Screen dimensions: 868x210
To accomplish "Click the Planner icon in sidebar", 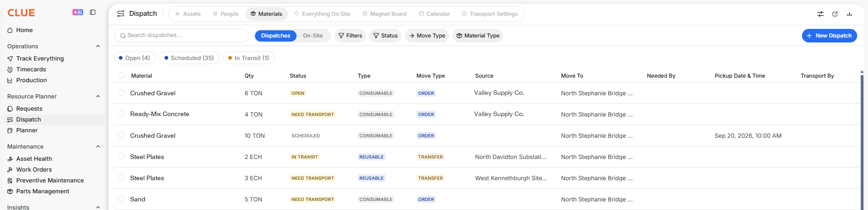I will [10, 131].
